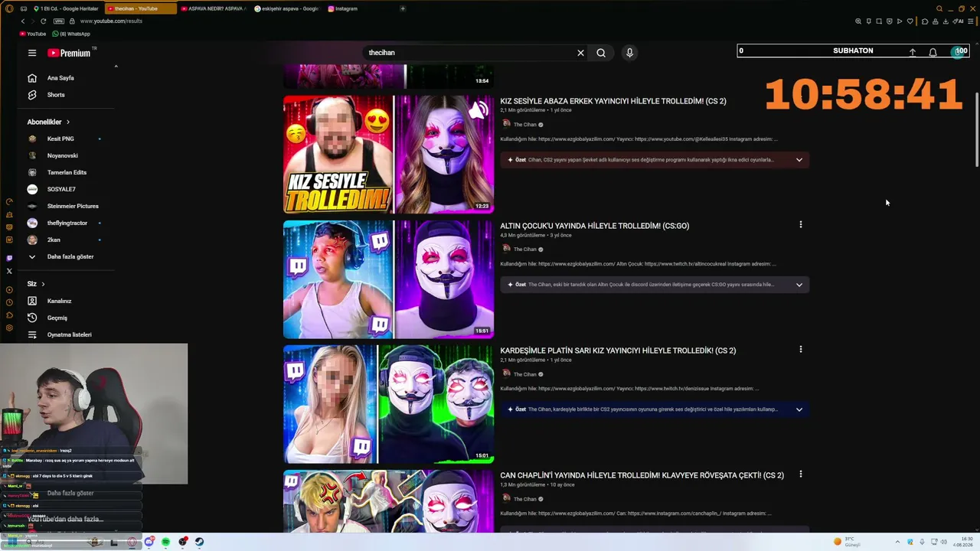Switch to the Instagram tab

(x=343, y=8)
